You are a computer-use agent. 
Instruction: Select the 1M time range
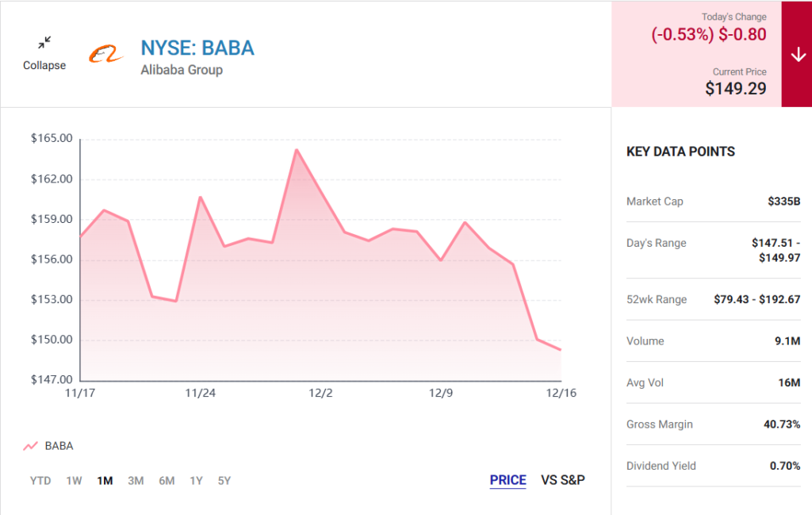click(x=105, y=480)
